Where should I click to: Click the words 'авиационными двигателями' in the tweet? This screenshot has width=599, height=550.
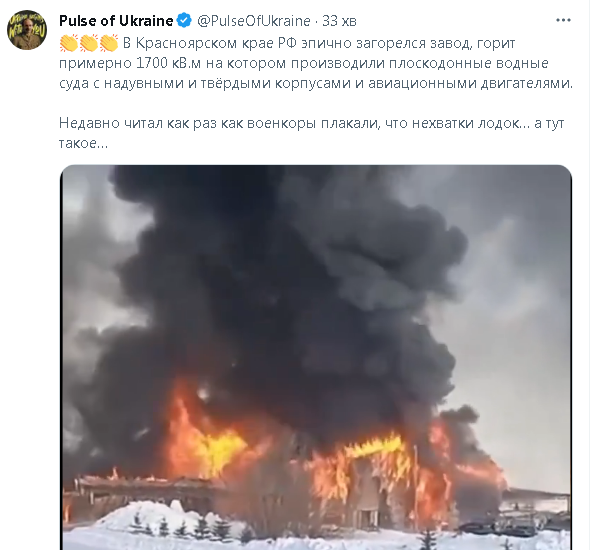[x=470, y=83]
